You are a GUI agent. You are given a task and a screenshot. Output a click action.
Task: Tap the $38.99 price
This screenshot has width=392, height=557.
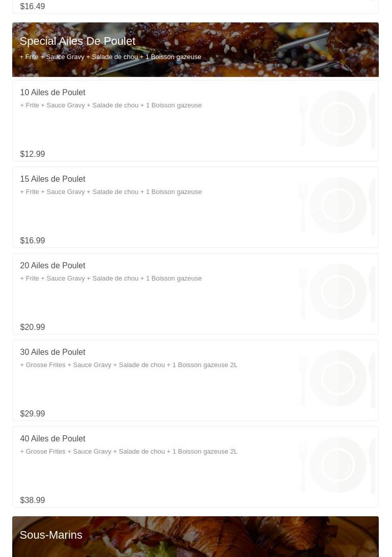point(33,500)
